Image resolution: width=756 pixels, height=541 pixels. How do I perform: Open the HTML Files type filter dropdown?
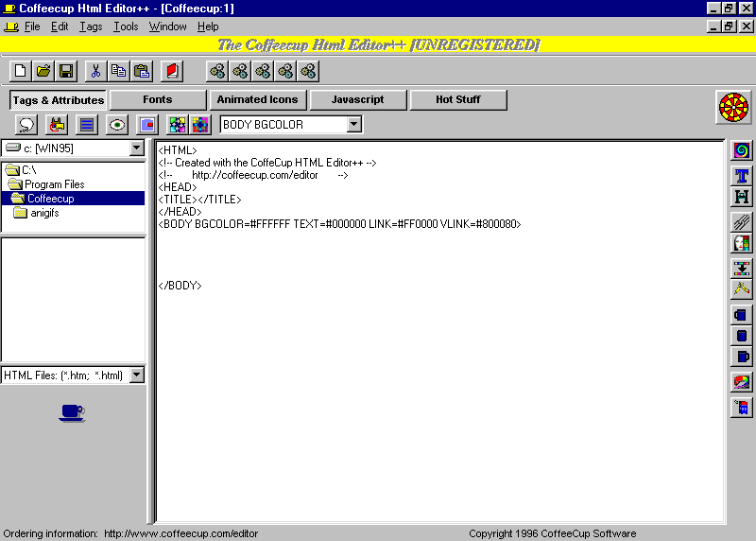coord(137,375)
